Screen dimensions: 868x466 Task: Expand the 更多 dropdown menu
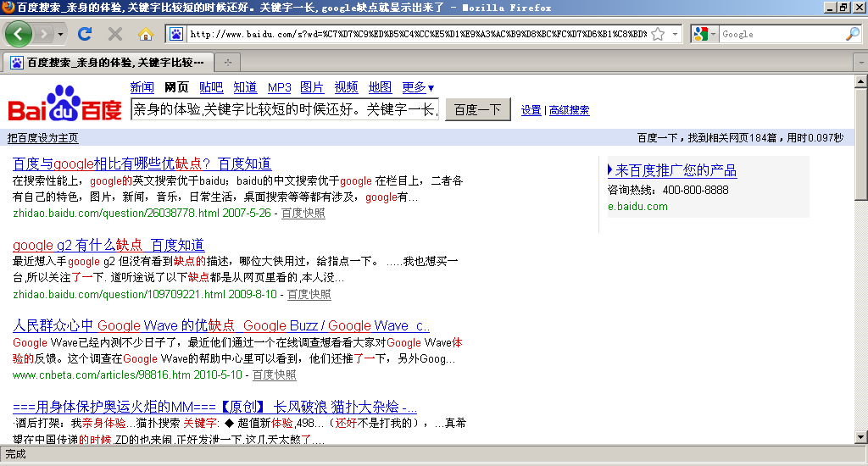click(x=418, y=87)
